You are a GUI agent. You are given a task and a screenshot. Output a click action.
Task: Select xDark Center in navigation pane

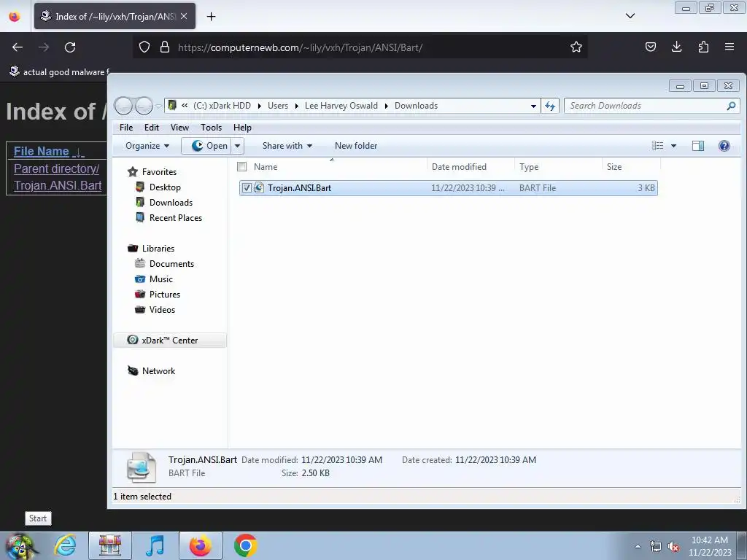pyautogui.click(x=169, y=341)
